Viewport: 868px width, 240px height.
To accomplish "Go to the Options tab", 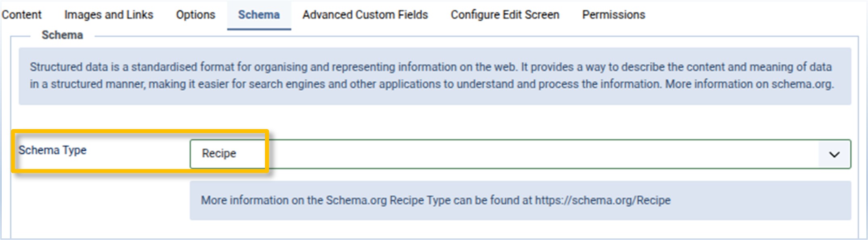I will [x=195, y=15].
